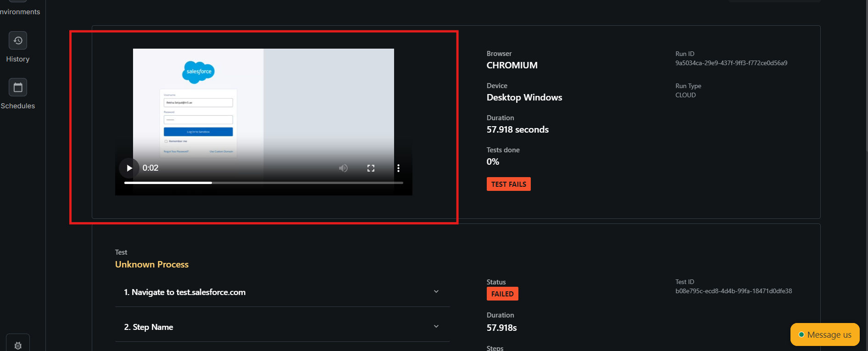Click the TEST FAILS badge
This screenshot has height=351, width=868.
[508, 184]
